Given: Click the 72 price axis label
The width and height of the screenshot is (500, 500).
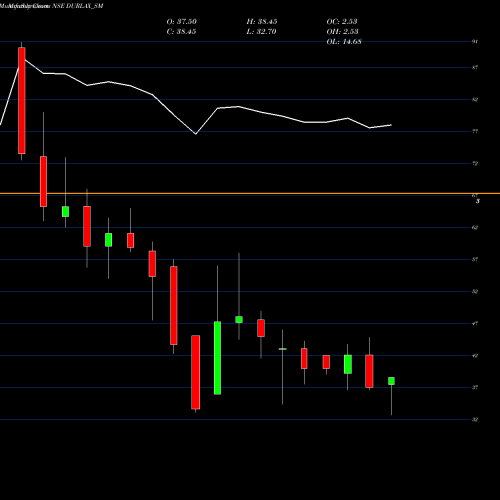Looking at the screenshot, I should [x=475, y=163].
